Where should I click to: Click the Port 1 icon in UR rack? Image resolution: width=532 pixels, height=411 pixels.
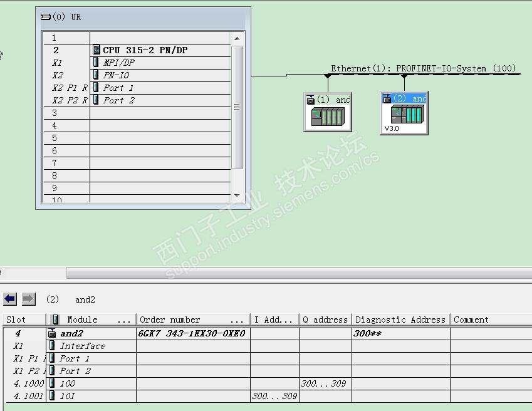(x=96, y=88)
